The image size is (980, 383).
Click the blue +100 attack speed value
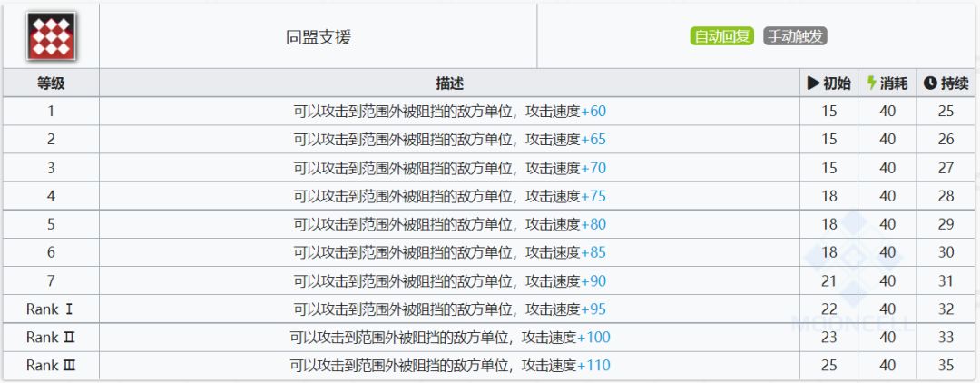(x=593, y=338)
